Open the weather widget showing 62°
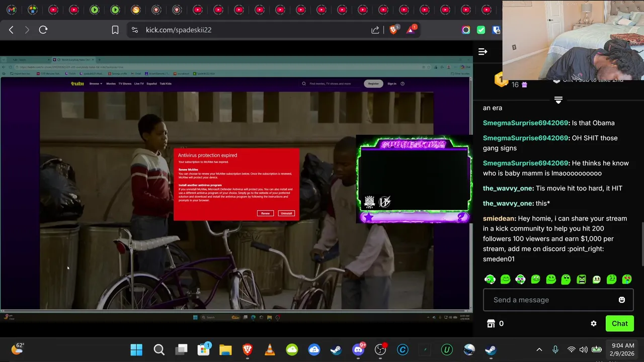The width and height of the screenshot is (644, 362). click(18, 349)
